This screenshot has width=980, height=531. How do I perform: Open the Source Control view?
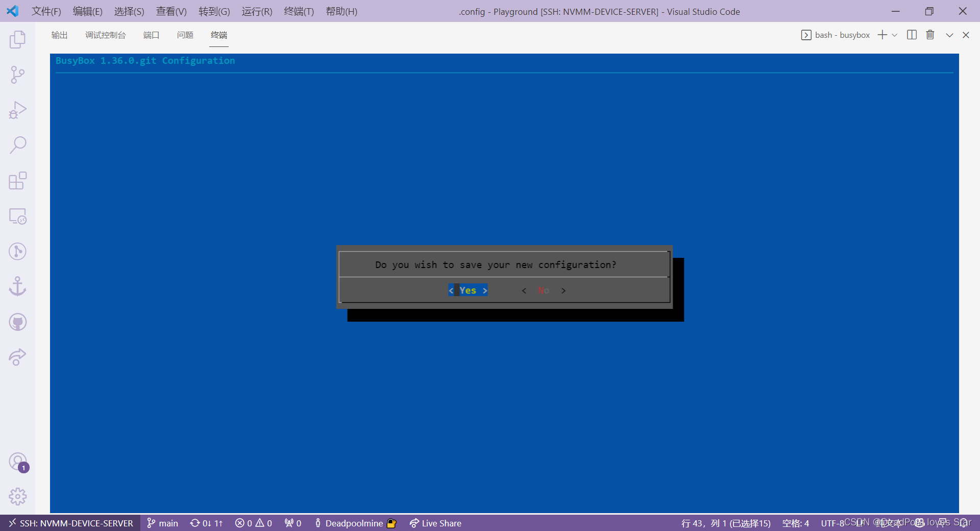pyautogui.click(x=17, y=75)
